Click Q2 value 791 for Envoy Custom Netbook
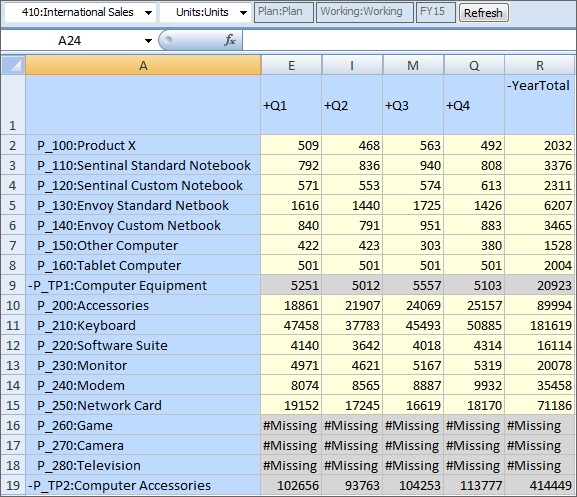 tap(352, 225)
